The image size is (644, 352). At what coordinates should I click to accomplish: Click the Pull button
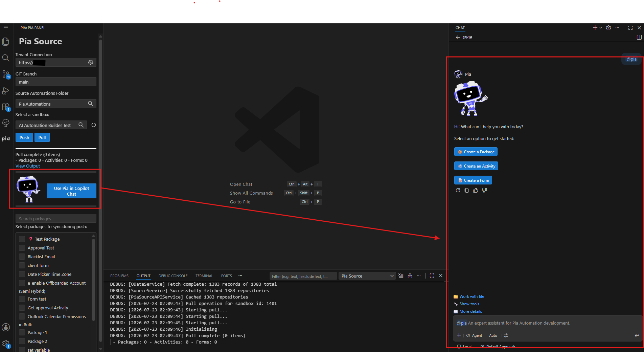tap(42, 137)
